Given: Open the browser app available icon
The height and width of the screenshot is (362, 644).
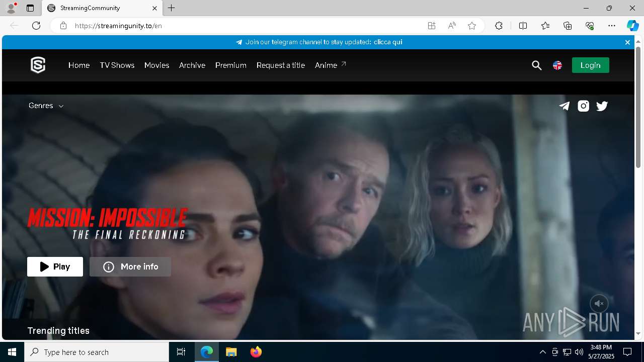Looking at the screenshot, I should 432,26.
